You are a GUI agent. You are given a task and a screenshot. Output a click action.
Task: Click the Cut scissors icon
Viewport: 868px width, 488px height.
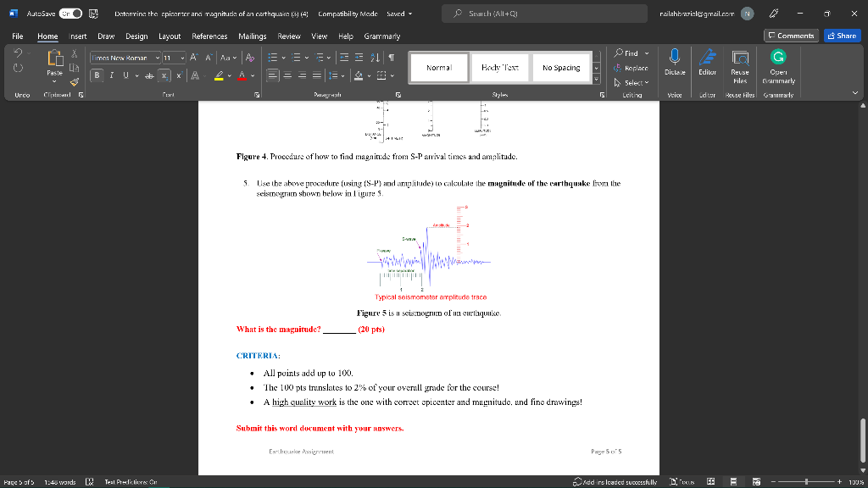(x=75, y=53)
